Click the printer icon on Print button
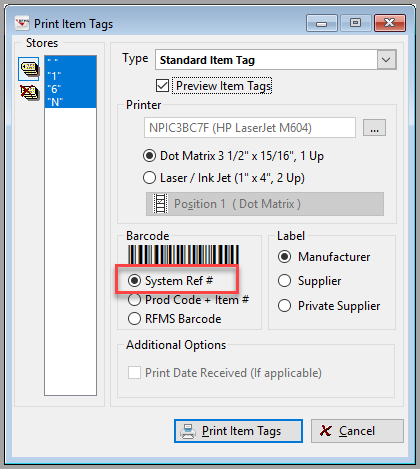Viewport: 420px width, 469px height. (x=188, y=431)
